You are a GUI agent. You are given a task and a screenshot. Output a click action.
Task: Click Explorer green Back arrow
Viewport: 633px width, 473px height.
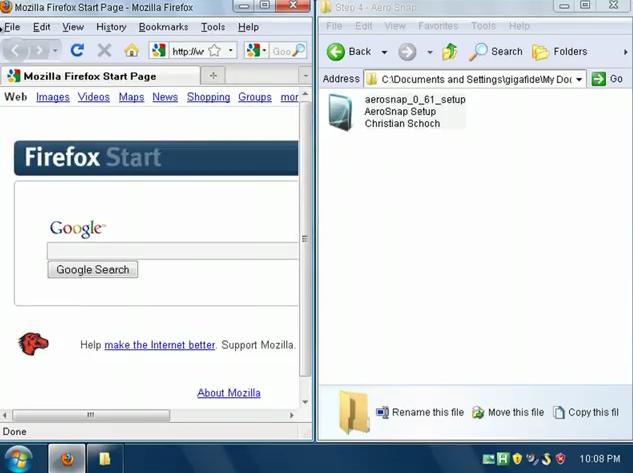pyautogui.click(x=335, y=52)
